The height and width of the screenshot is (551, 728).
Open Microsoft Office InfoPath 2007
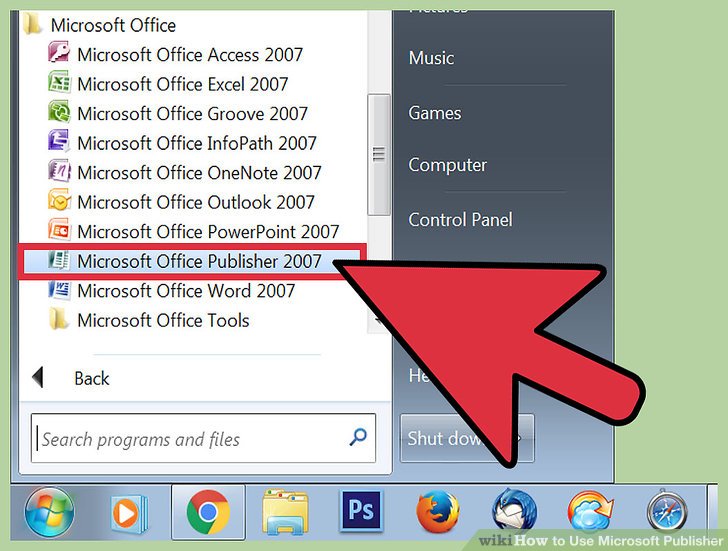197,143
